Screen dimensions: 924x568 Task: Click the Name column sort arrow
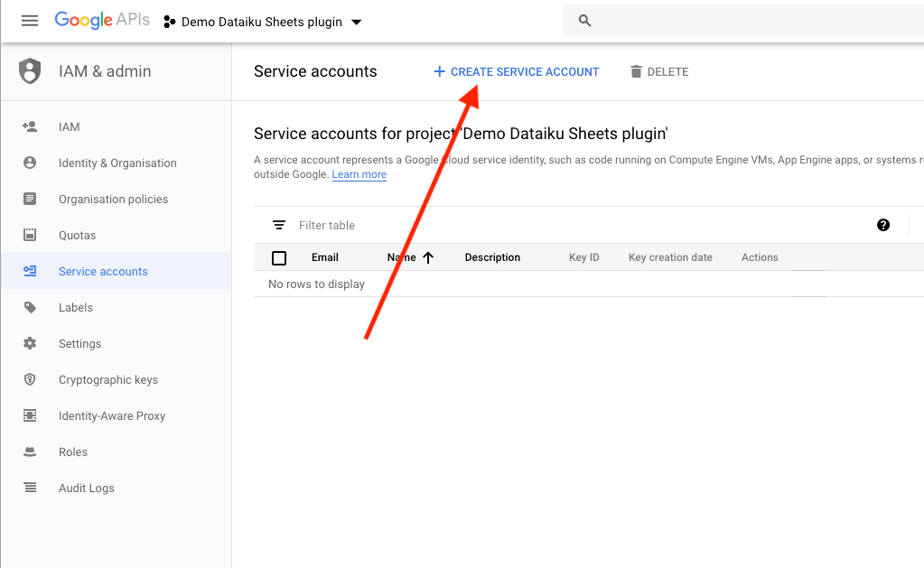tap(428, 257)
